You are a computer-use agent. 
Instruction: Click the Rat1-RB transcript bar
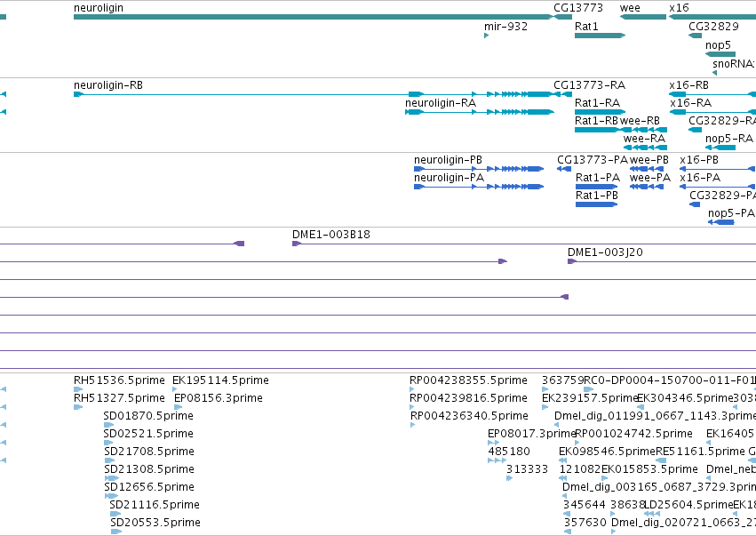[x=596, y=130]
